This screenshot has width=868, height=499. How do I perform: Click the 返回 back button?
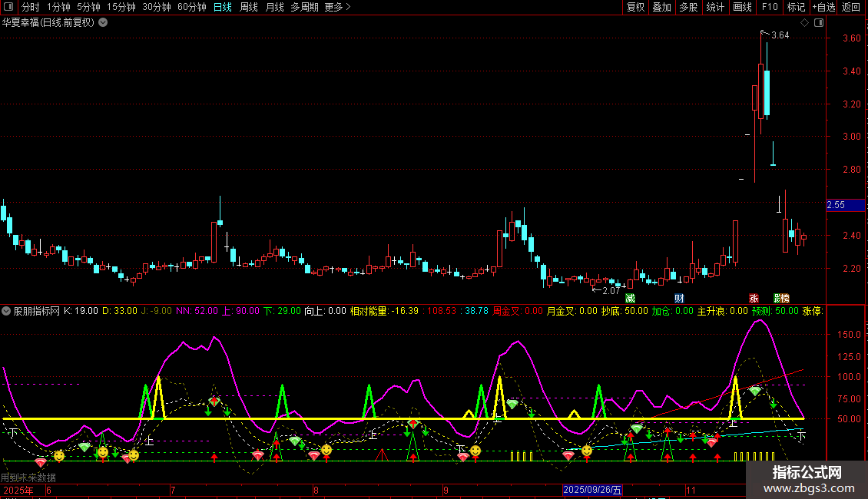851,7
